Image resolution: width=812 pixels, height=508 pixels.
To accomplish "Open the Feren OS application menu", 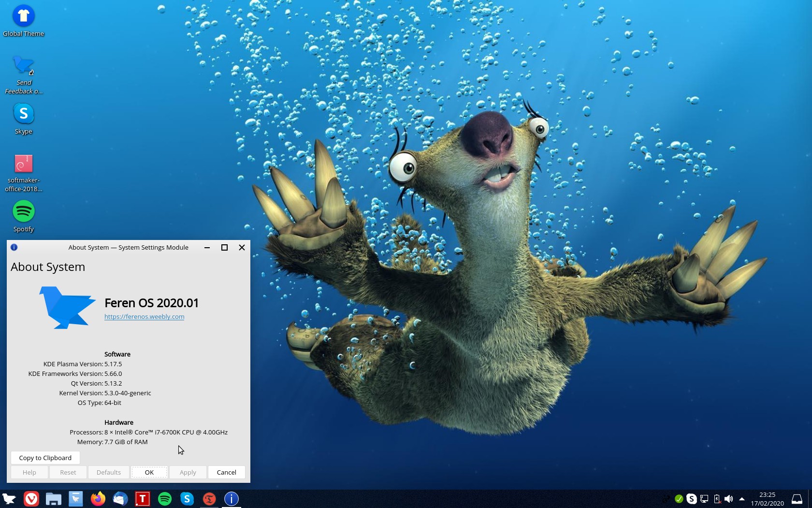I will tap(9, 499).
